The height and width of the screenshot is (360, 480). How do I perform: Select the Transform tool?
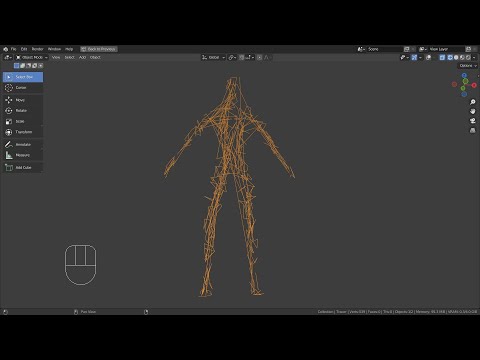[23, 132]
